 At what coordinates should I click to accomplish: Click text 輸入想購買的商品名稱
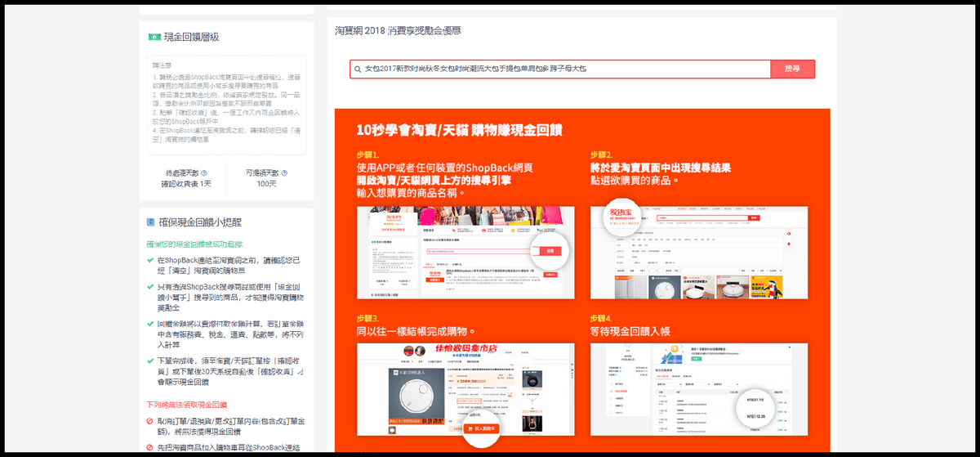(x=412, y=193)
